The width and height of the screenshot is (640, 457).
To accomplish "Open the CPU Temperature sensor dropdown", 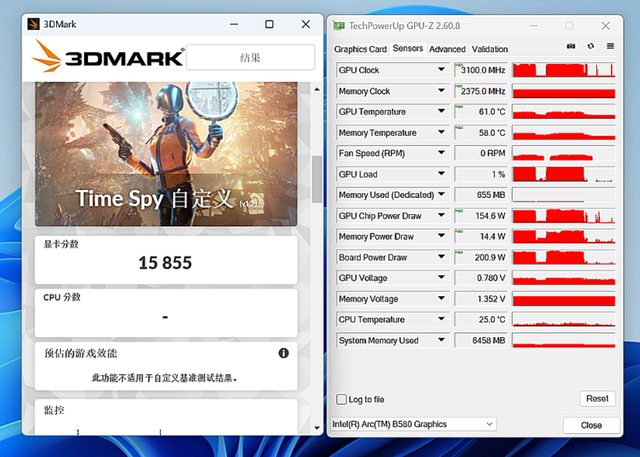I will coord(441,319).
